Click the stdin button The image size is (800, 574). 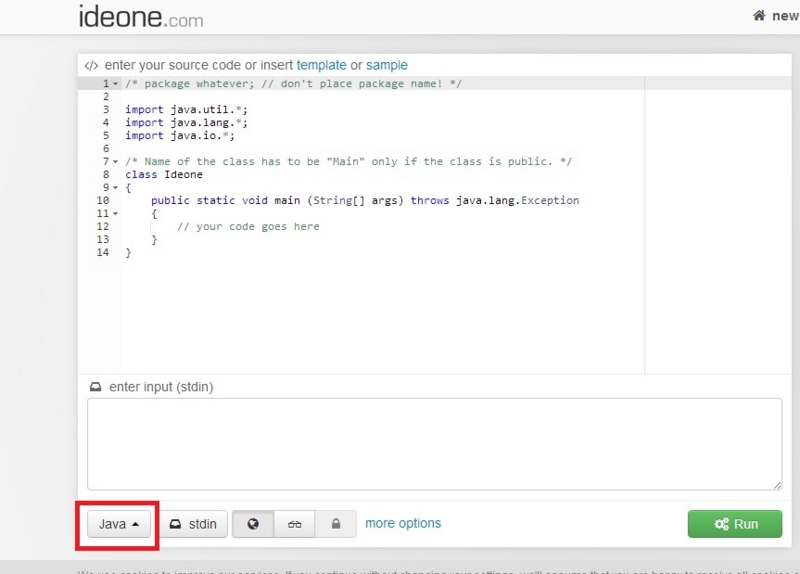(193, 524)
